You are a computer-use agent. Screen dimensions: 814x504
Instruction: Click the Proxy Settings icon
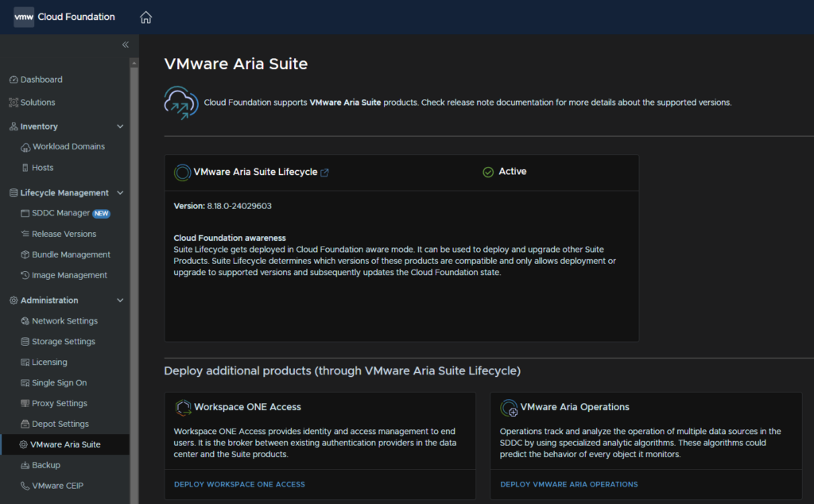pyautogui.click(x=25, y=403)
